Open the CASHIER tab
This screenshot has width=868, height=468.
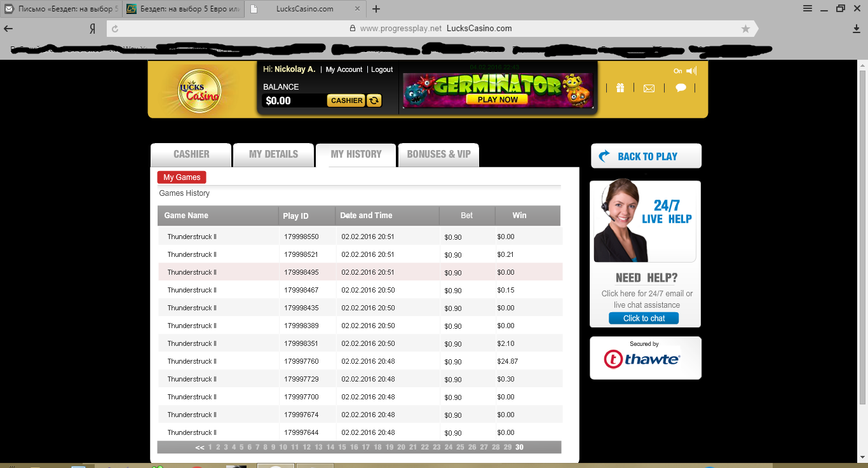(191, 155)
